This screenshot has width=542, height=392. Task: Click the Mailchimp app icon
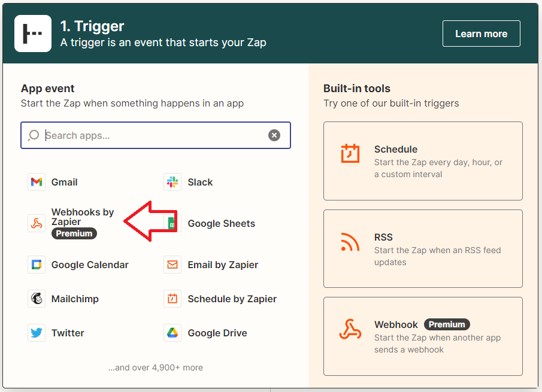point(37,299)
